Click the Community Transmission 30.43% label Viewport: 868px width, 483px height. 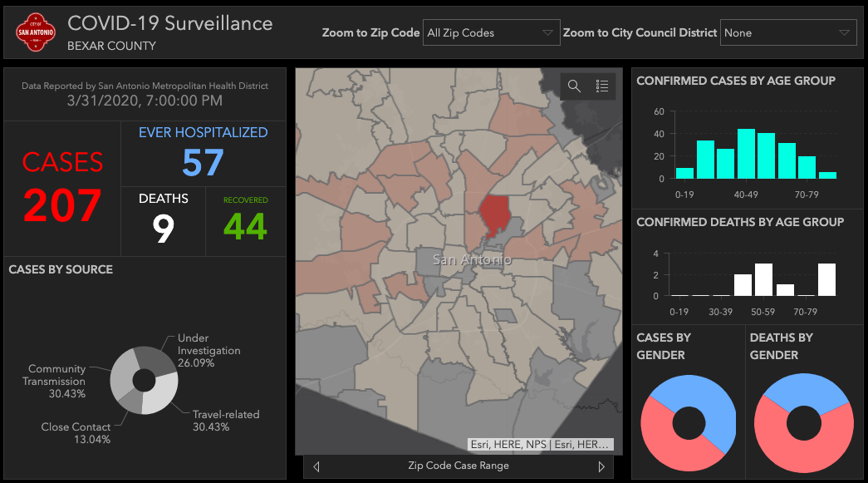click(54, 381)
